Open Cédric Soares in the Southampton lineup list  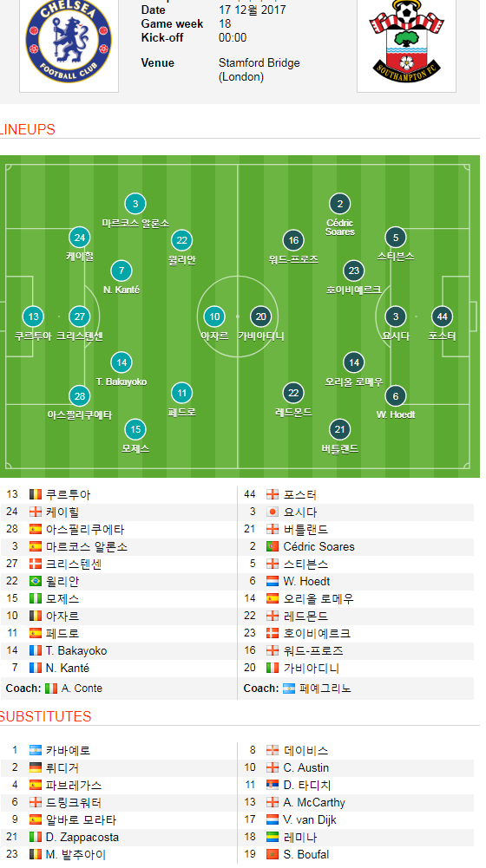[319, 547]
